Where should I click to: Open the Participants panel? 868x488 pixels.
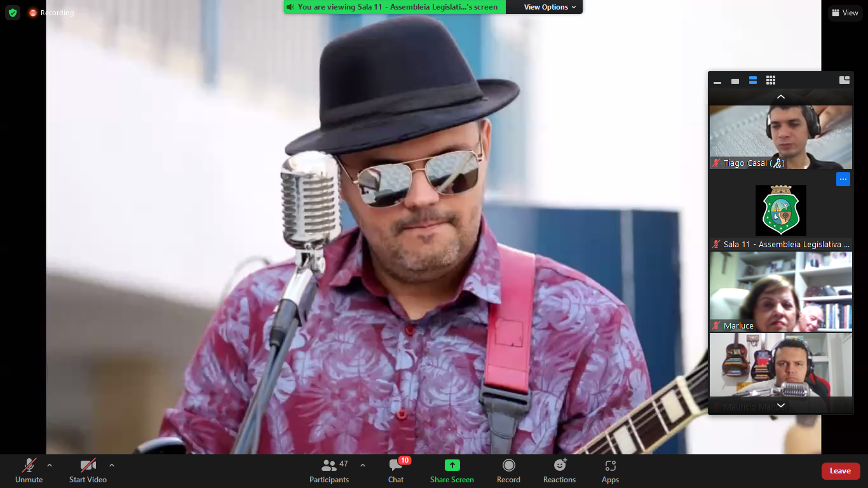point(329,471)
